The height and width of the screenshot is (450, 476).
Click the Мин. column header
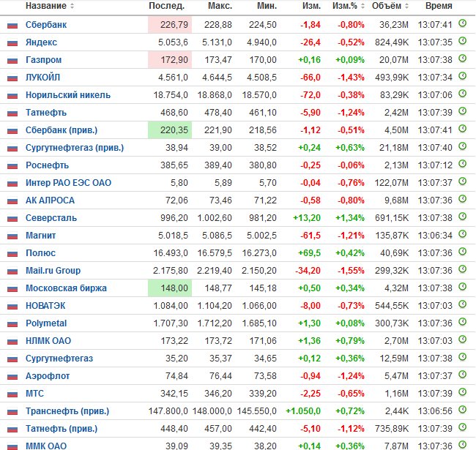tap(267, 6)
